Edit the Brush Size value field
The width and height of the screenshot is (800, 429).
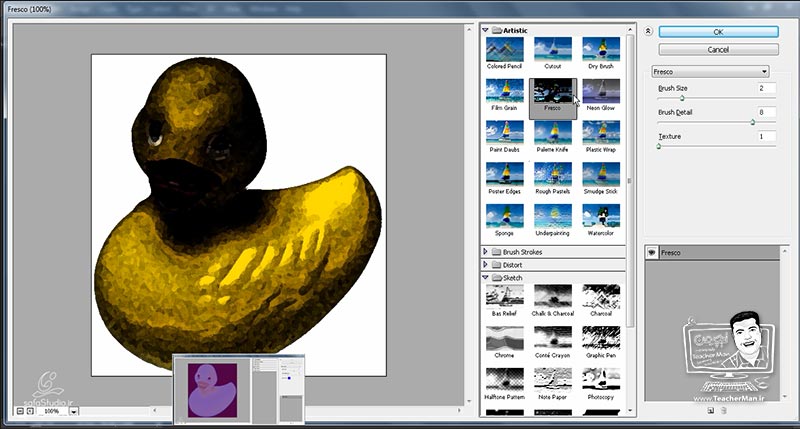(767, 88)
